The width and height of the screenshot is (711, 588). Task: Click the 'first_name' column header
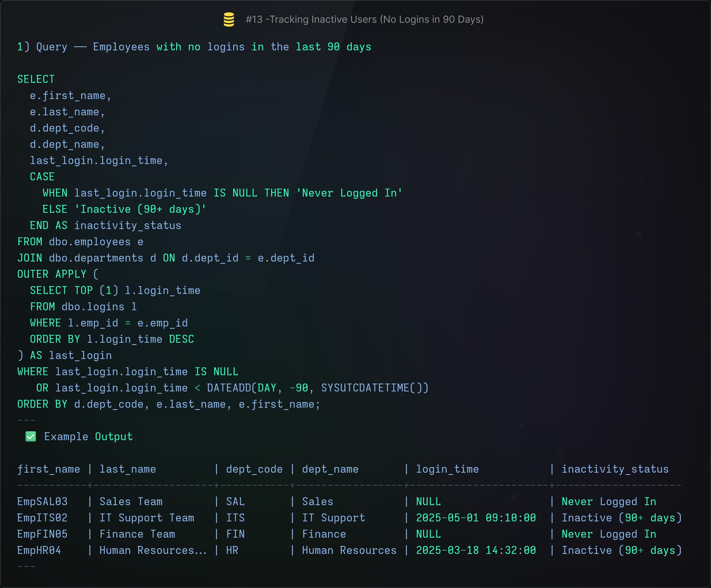click(49, 469)
